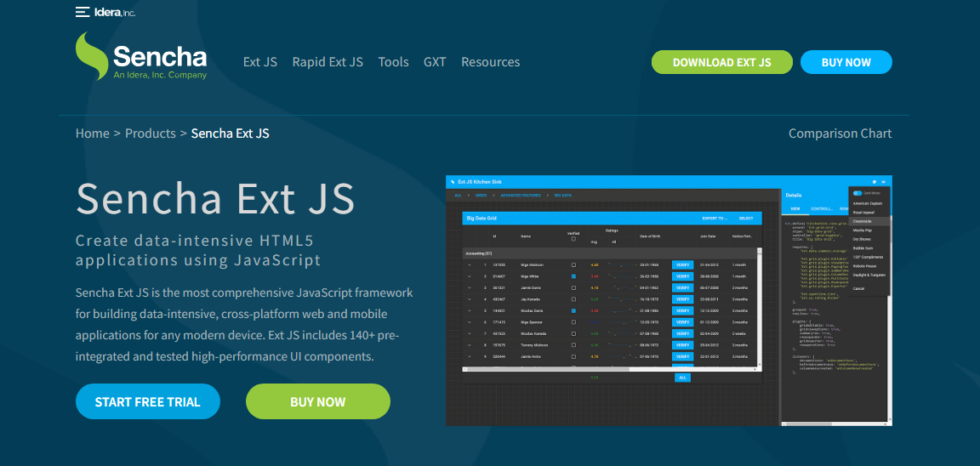Check the Verified column header checkbox
This screenshot has height=466, width=980.
point(573,239)
